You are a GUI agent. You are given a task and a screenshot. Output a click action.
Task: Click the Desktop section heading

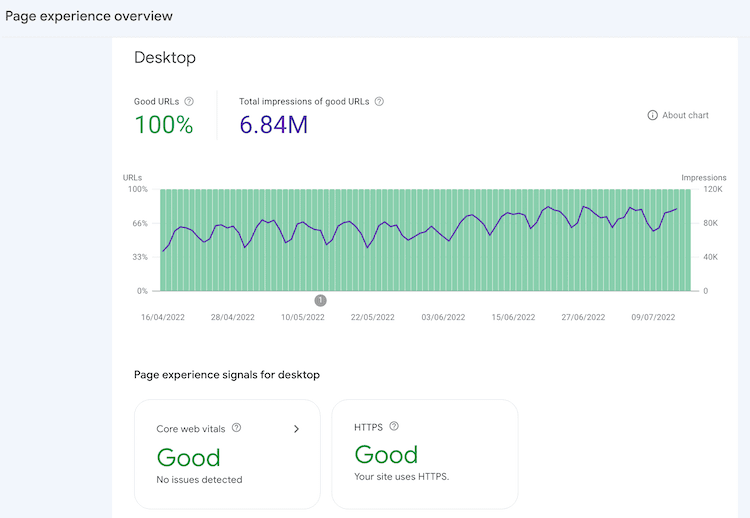tap(165, 58)
